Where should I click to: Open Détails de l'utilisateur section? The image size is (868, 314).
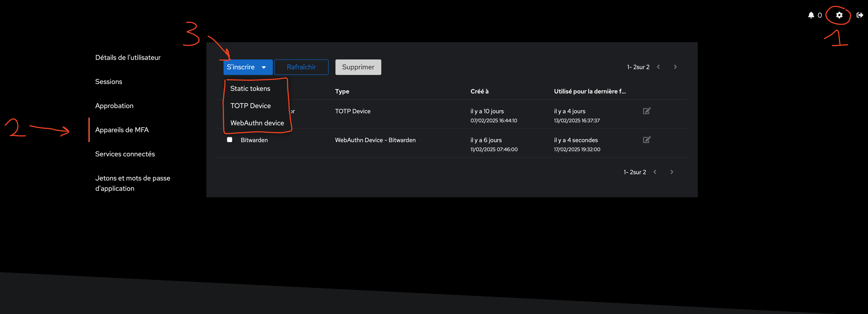point(128,58)
